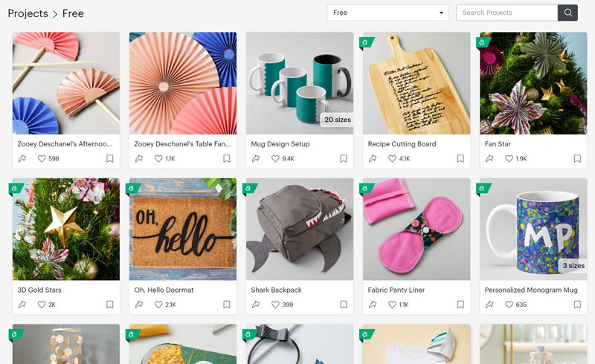Bookmark the Fabric Panty Liner project
The height and width of the screenshot is (364, 595).
(x=460, y=305)
